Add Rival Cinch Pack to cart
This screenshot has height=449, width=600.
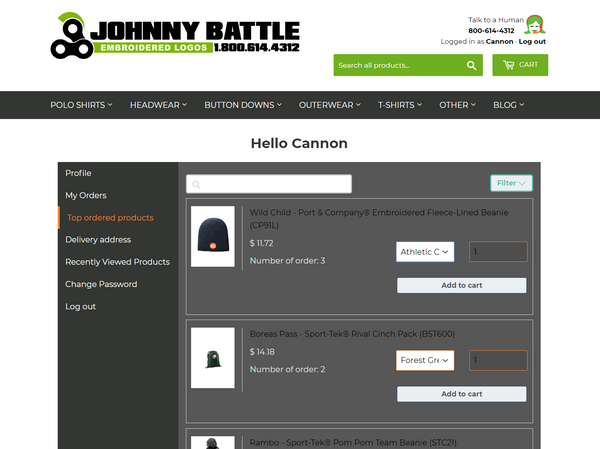461,394
